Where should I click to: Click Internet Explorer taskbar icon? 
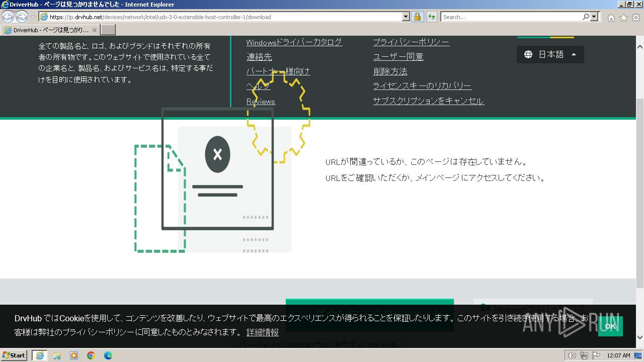[40, 355]
